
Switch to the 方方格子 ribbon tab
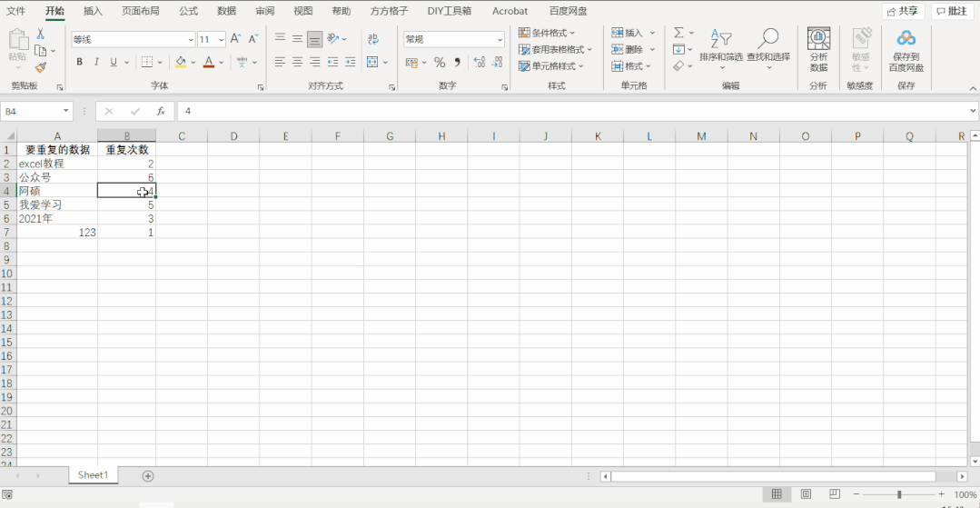point(390,11)
